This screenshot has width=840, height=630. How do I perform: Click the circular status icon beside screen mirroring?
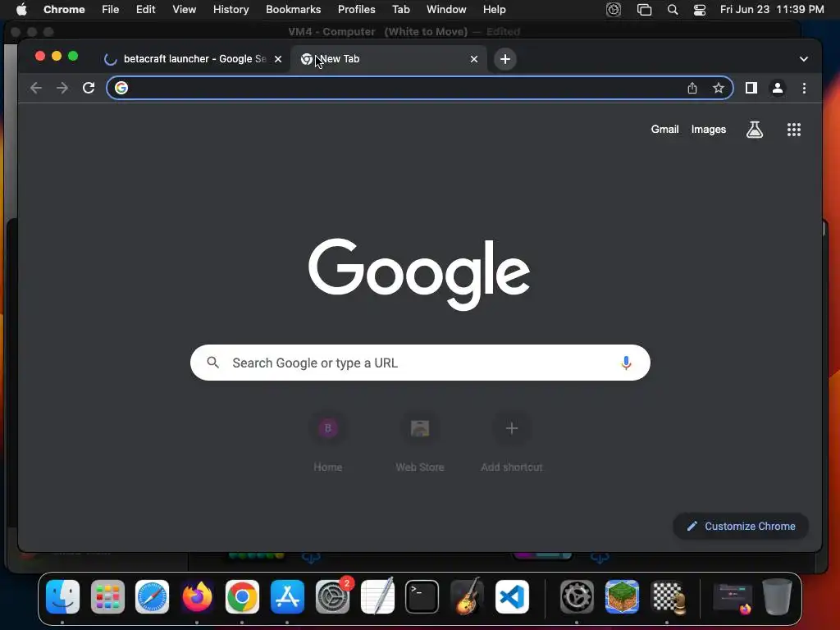(614, 10)
